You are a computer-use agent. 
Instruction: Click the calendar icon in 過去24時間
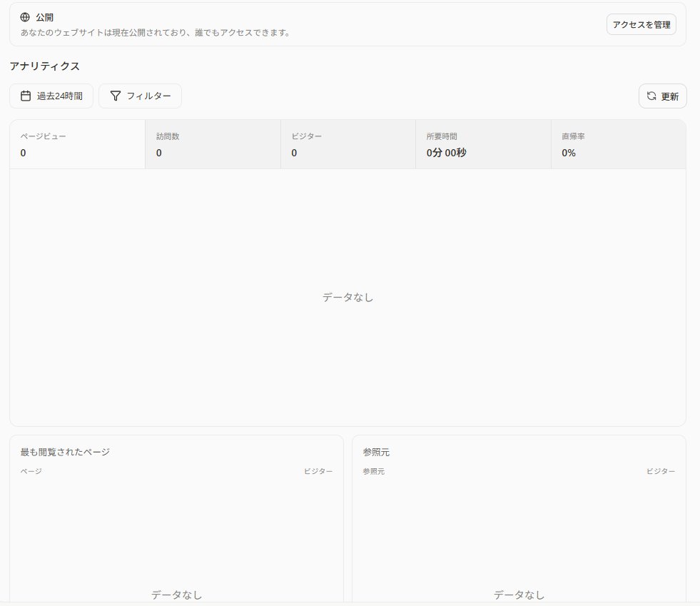pyautogui.click(x=26, y=96)
